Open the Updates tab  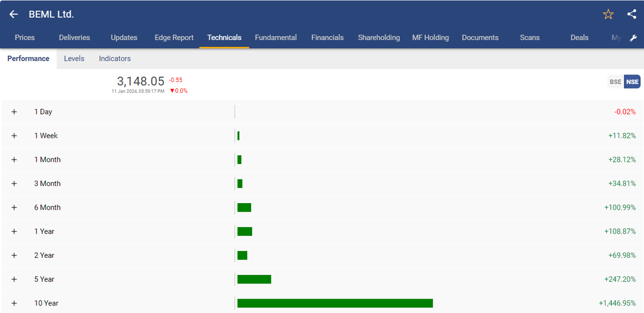[x=124, y=38]
